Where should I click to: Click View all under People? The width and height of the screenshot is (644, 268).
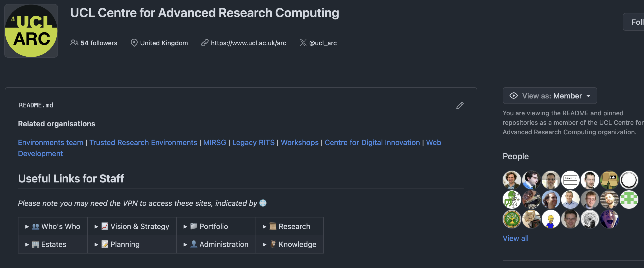coord(516,238)
